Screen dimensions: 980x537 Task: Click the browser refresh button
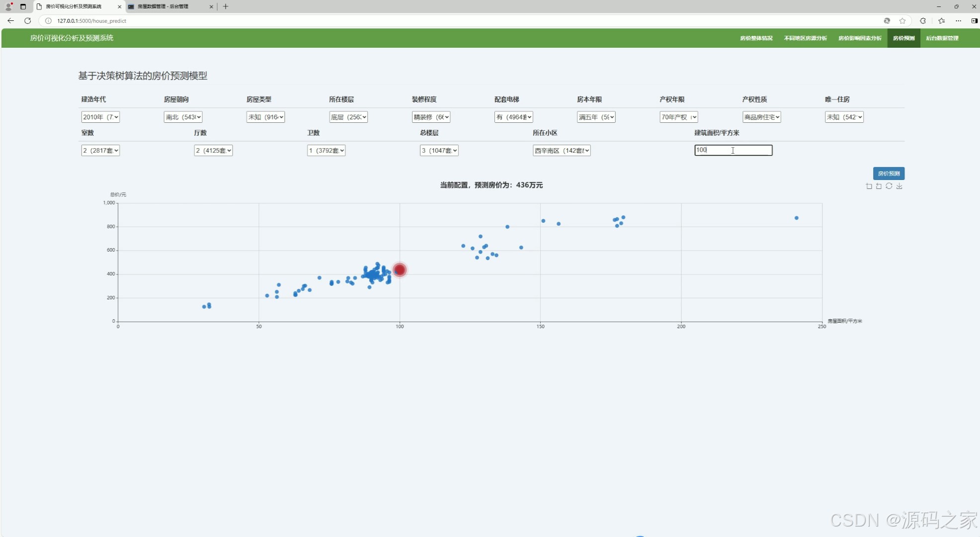[28, 21]
